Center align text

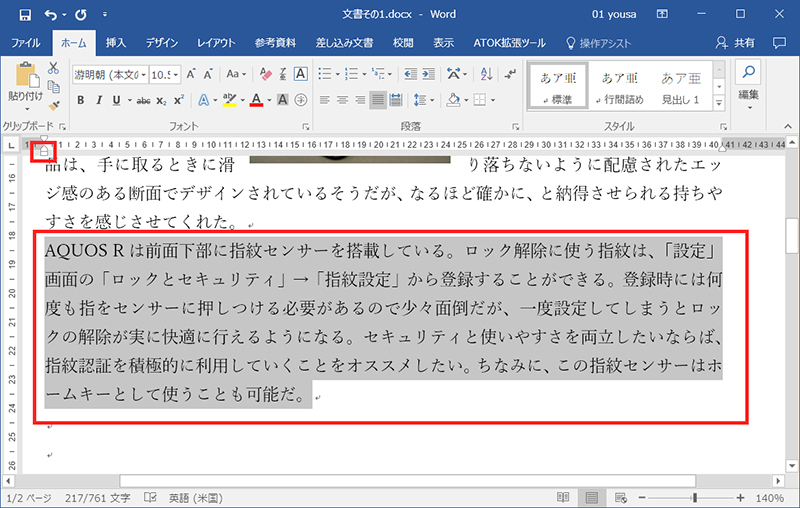342,100
